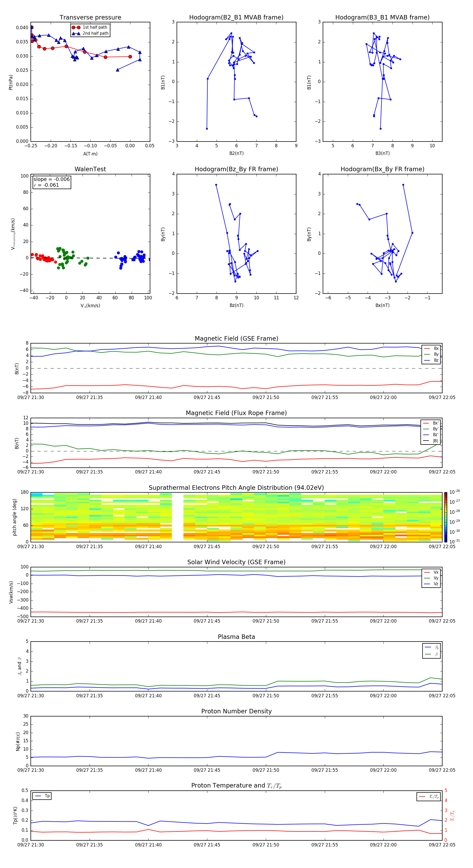The height and width of the screenshot is (868, 473).
Task: Click the "pitch angle (deg)" axis label
Action: click(14, 517)
